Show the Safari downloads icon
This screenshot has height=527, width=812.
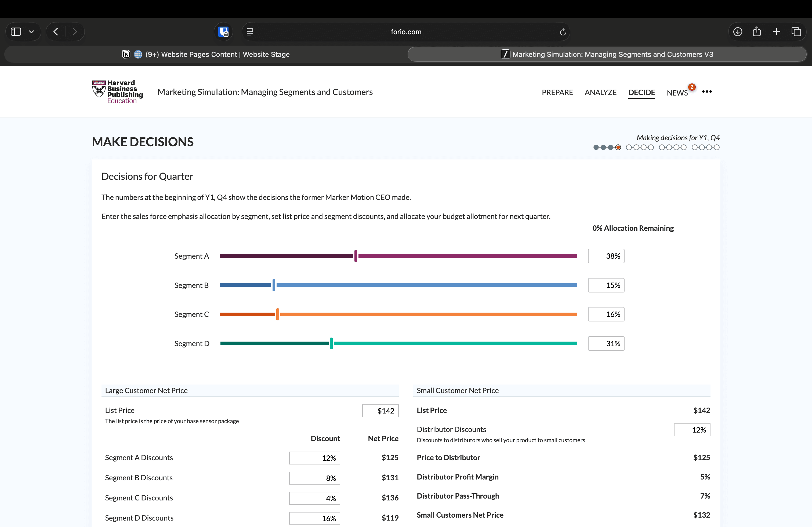pyautogui.click(x=738, y=32)
